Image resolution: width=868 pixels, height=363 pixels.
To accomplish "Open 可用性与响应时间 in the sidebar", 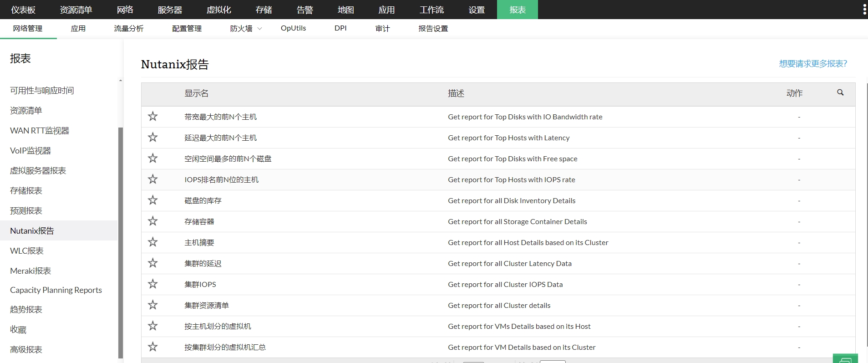I will click(x=42, y=90).
